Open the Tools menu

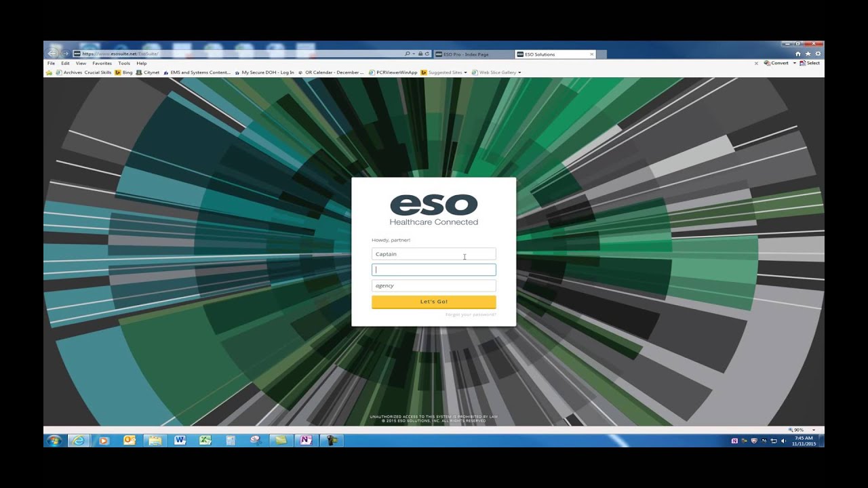[124, 63]
